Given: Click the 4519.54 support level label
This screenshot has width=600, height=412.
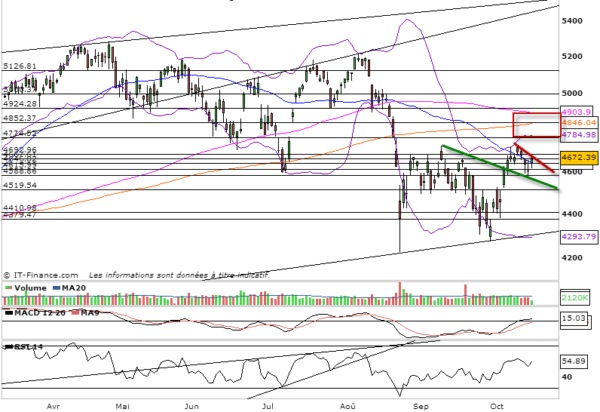Looking at the screenshot, I should (20, 185).
